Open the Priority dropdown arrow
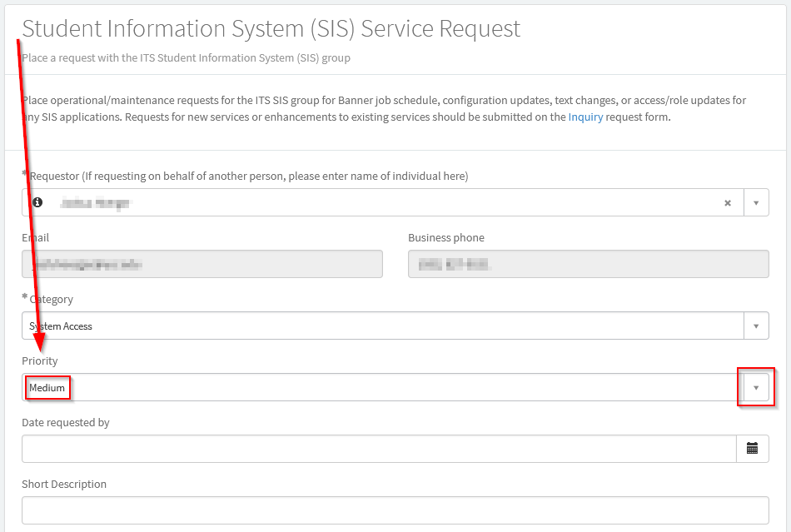 (756, 387)
